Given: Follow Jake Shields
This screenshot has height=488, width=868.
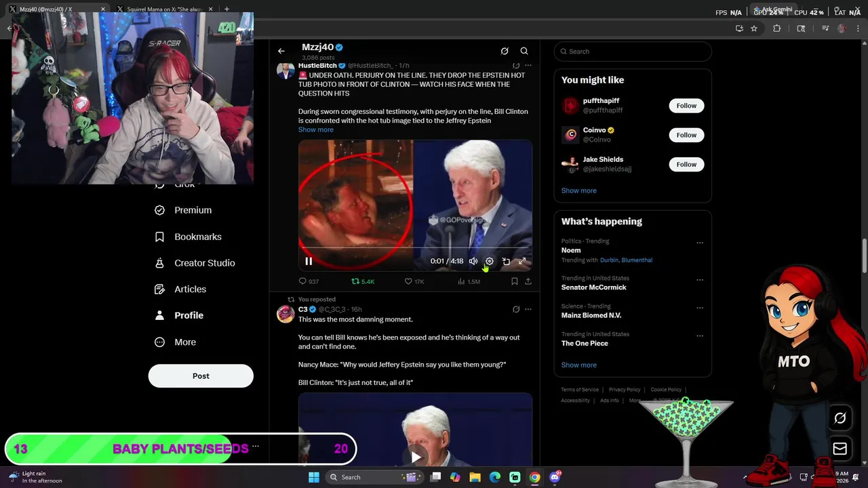Looking at the screenshot, I should coord(686,164).
